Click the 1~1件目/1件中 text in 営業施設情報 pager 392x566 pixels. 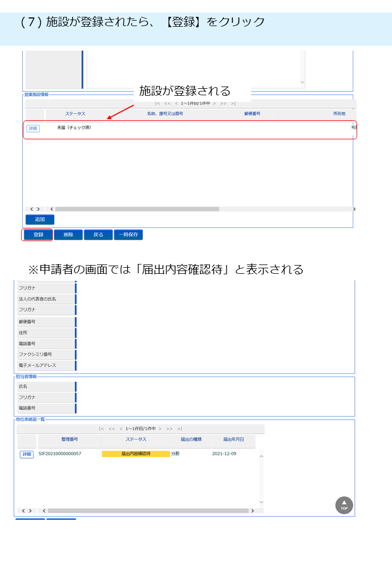click(195, 103)
